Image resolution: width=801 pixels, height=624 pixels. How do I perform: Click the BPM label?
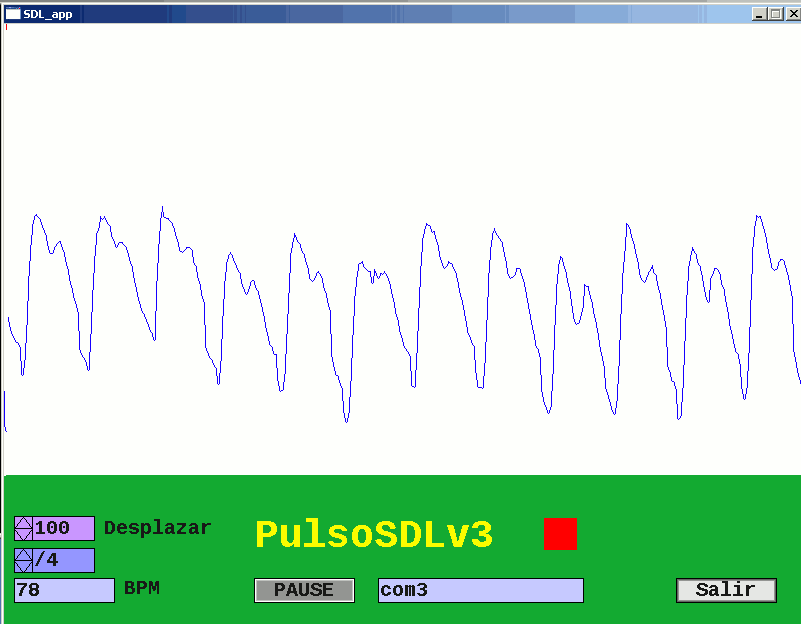point(142,588)
